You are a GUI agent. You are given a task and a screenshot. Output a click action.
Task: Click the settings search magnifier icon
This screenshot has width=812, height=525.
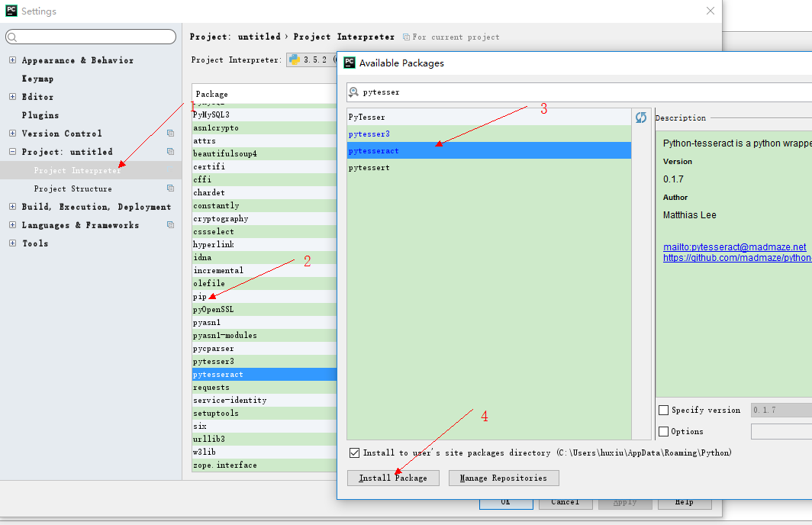(13, 37)
